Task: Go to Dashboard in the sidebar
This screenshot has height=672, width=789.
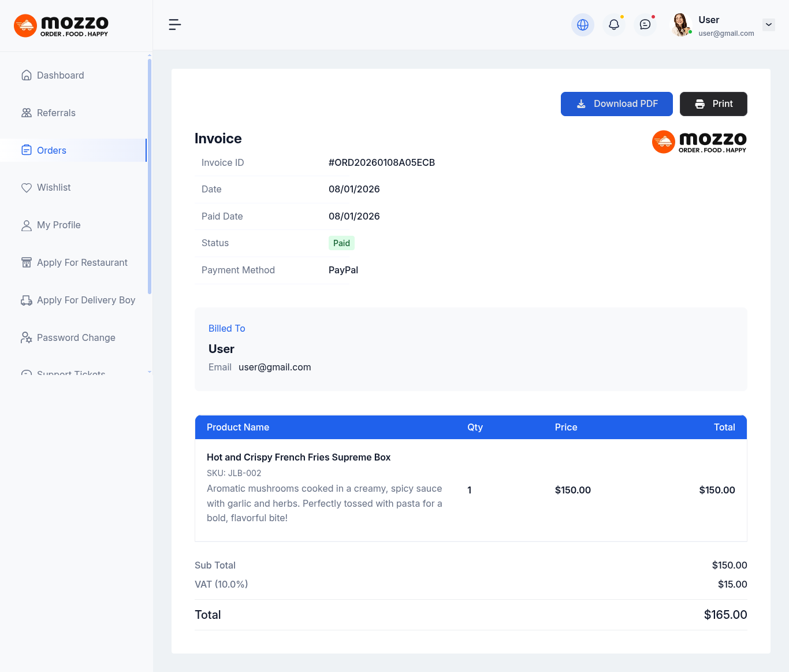Action: click(x=60, y=76)
